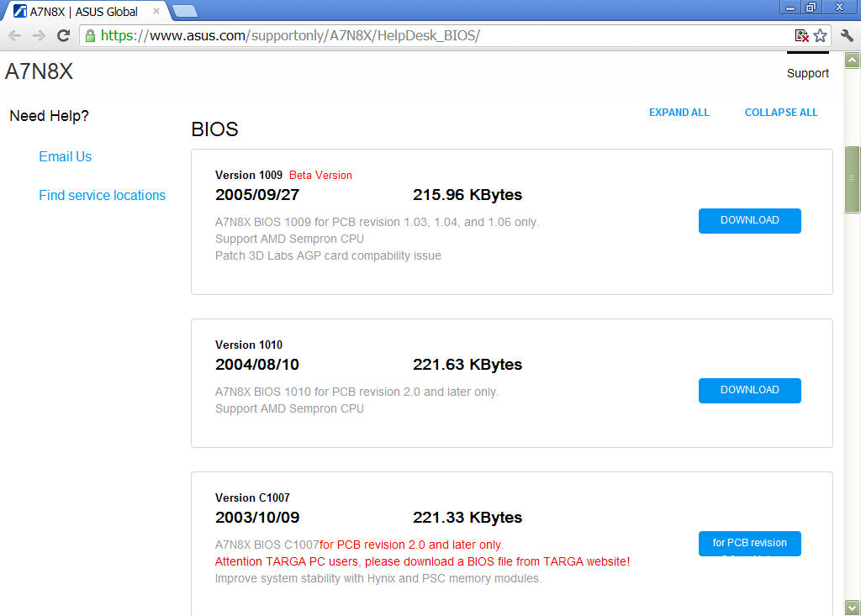Open the Email Us link
Image resolution: width=861 pixels, height=616 pixels.
click(x=66, y=157)
